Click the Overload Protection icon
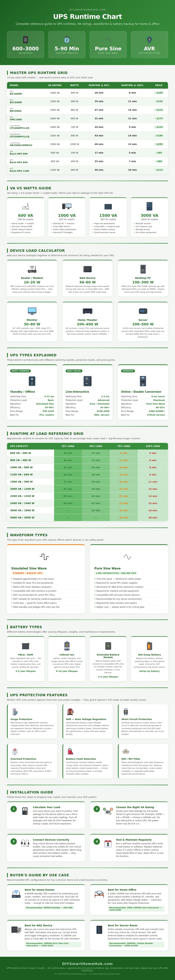This screenshot has width=175, height=980. 15,751
